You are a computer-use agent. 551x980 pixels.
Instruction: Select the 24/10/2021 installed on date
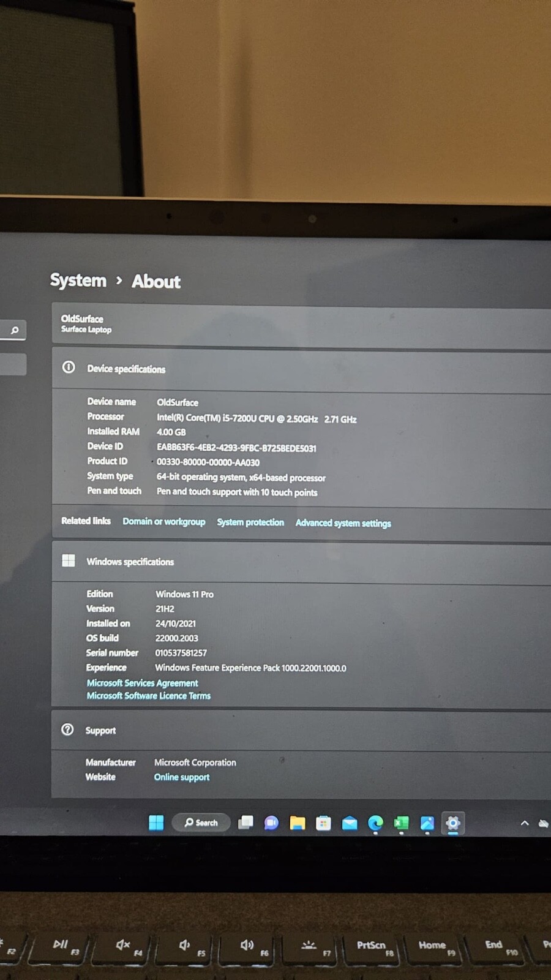(176, 624)
